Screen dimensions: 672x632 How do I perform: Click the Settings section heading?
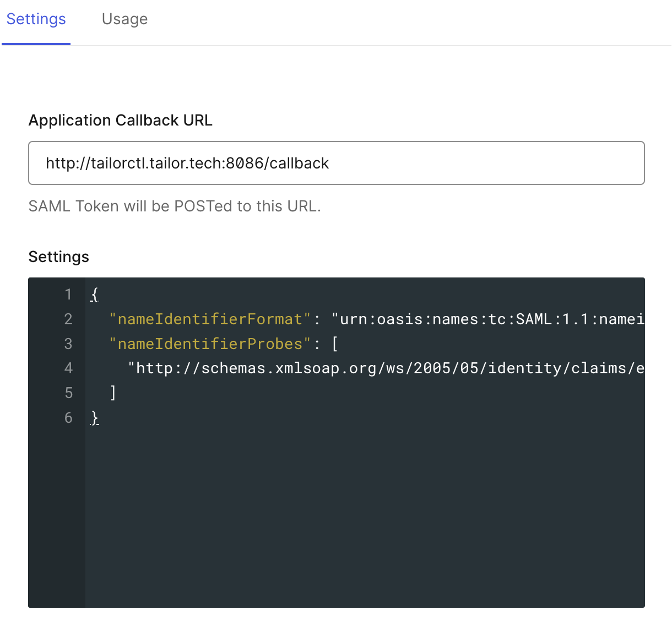coord(58,257)
